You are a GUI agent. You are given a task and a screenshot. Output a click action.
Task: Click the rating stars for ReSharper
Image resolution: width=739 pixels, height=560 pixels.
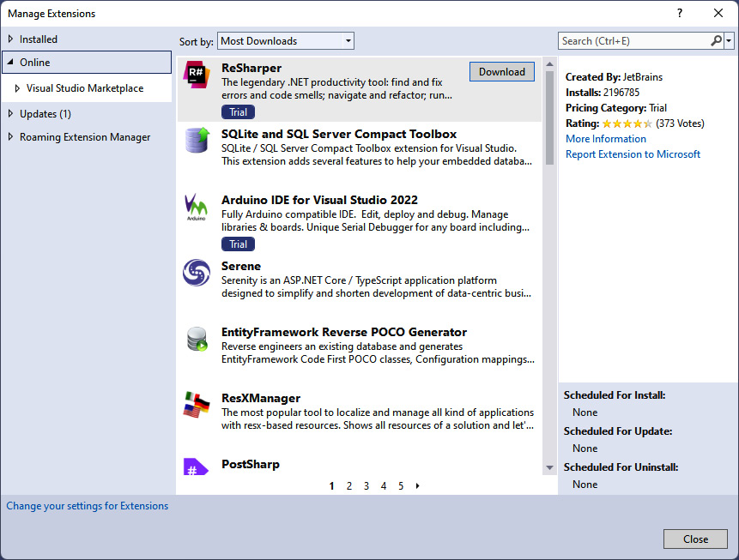click(627, 123)
